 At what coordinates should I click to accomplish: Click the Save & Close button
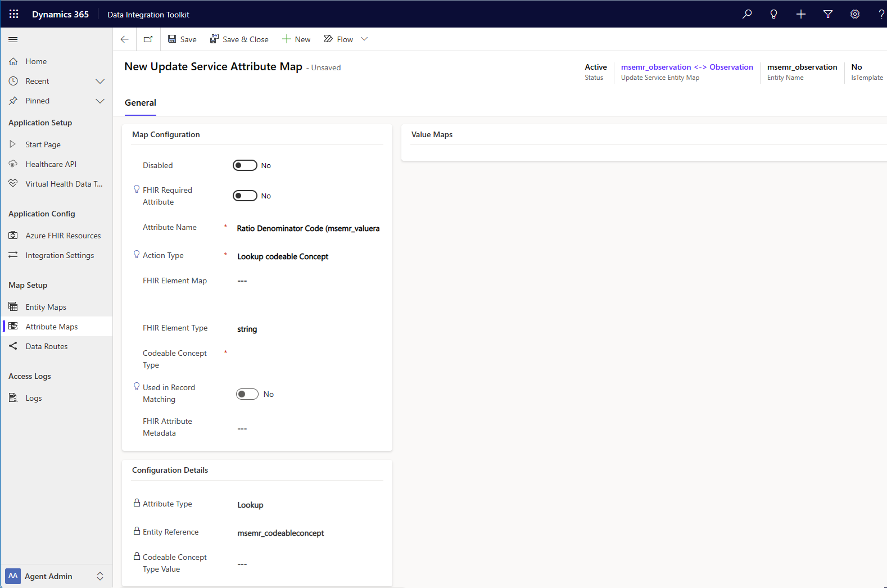point(239,39)
